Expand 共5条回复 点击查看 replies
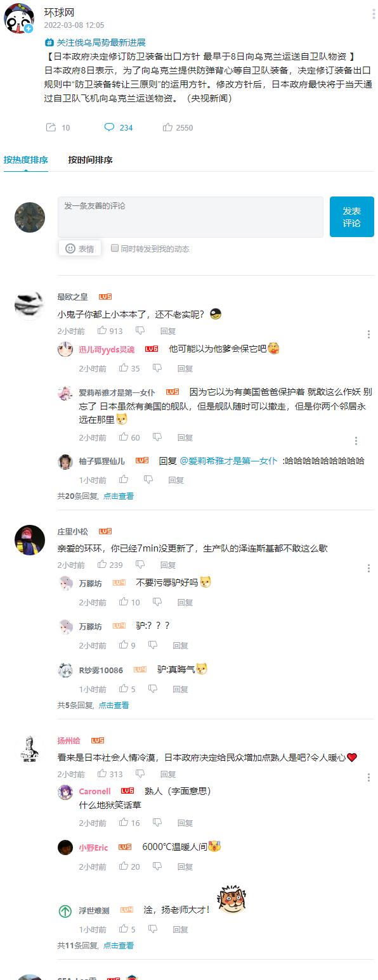 [93, 705]
